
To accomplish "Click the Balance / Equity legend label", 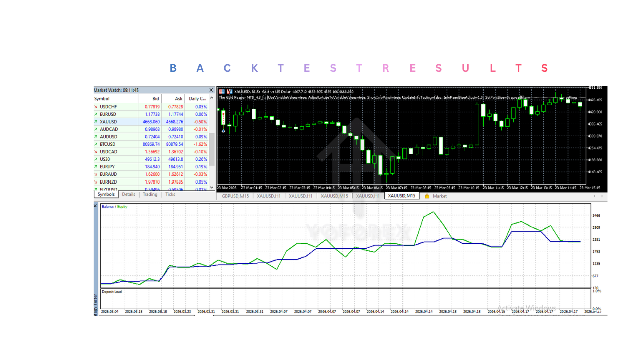I will (x=114, y=206).
